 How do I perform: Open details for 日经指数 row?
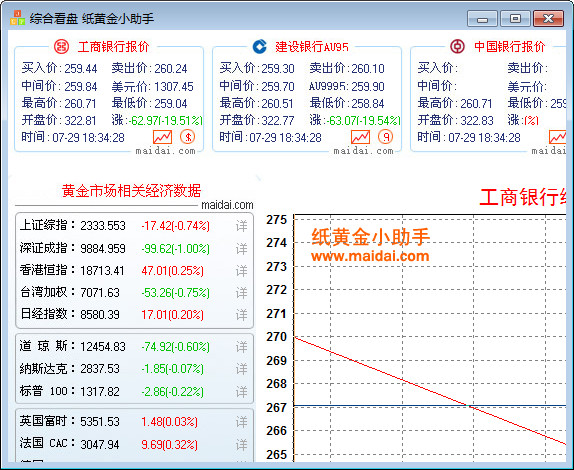point(242,315)
